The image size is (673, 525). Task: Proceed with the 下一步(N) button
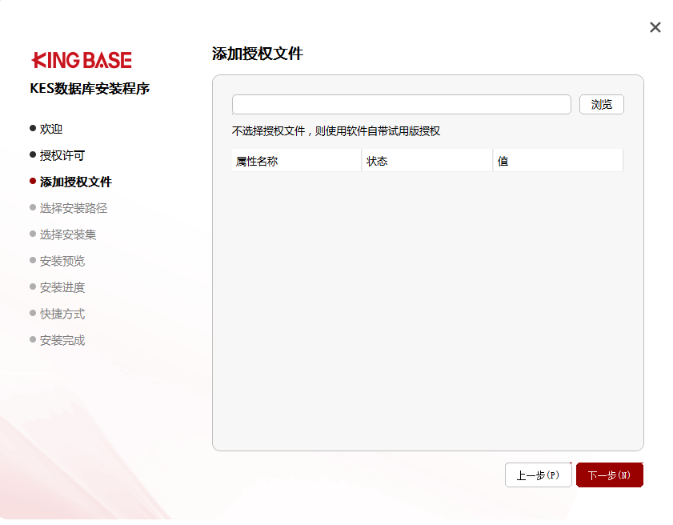(609, 475)
